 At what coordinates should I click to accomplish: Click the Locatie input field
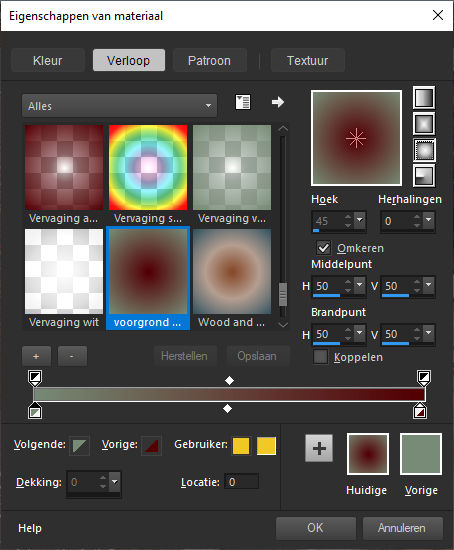point(242,482)
